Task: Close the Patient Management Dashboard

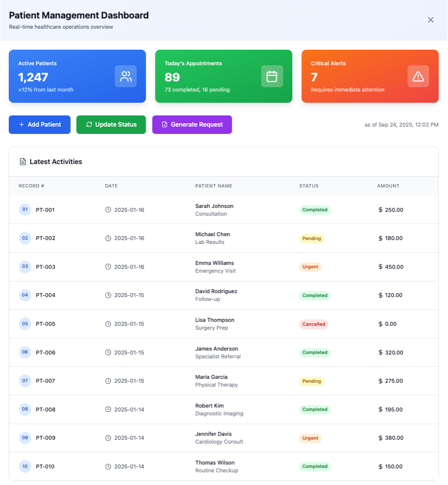Action: point(430,20)
